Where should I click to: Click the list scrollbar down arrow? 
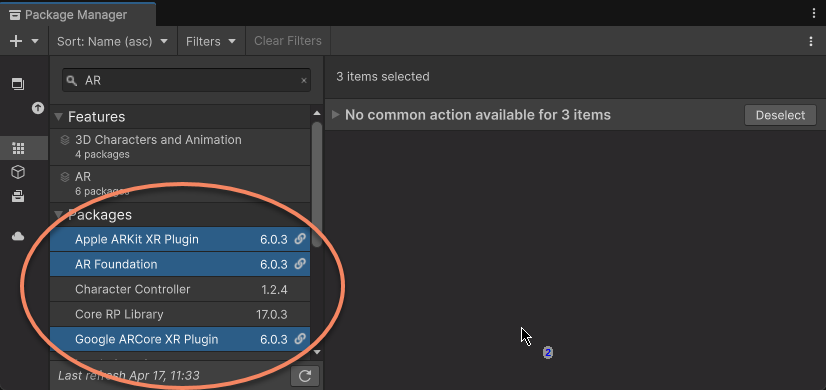click(317, 352)
